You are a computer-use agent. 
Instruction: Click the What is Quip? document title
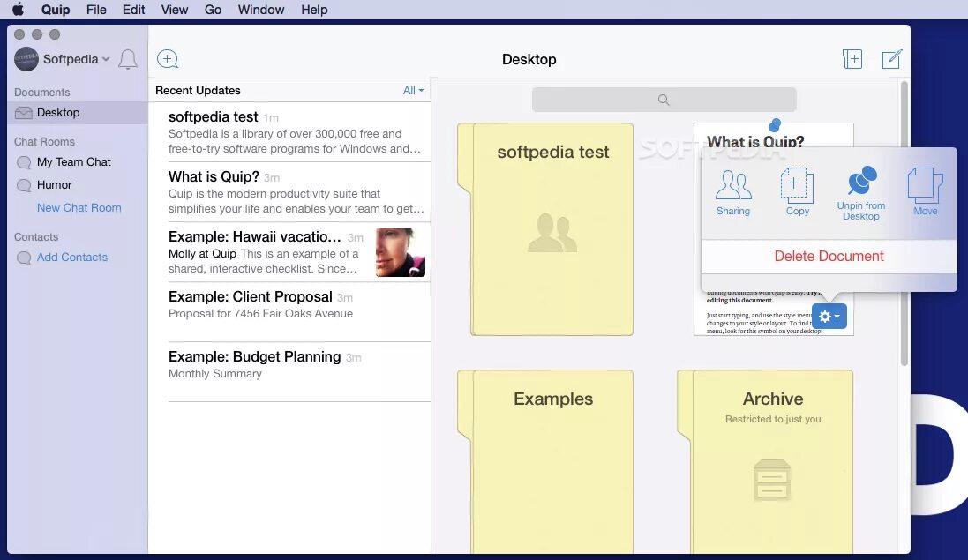(755, 142)
